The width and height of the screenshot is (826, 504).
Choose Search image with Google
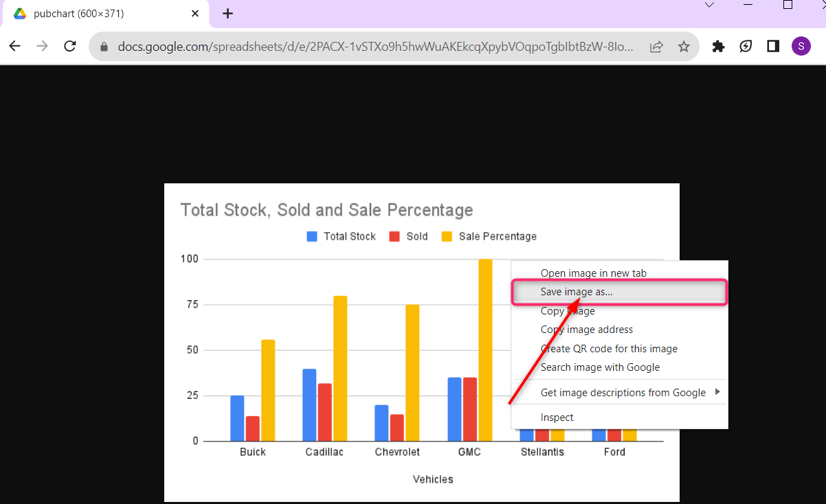click(600, 367)
